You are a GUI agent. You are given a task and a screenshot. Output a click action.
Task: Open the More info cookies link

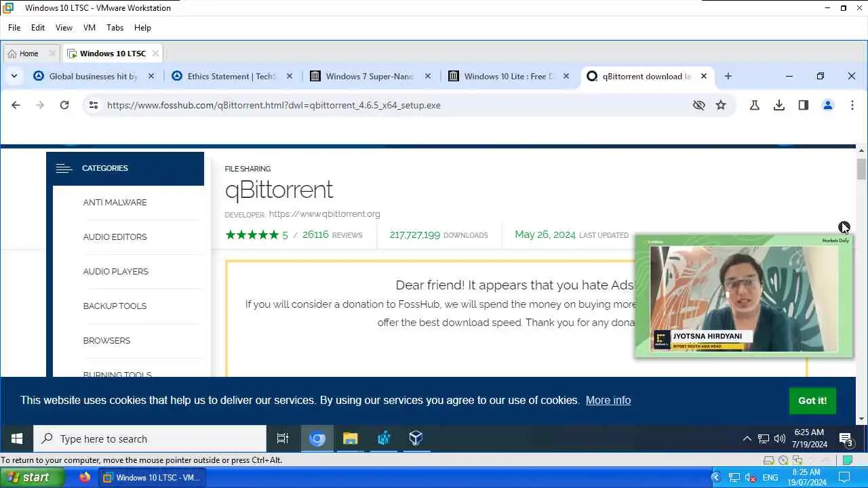[608, 400]
